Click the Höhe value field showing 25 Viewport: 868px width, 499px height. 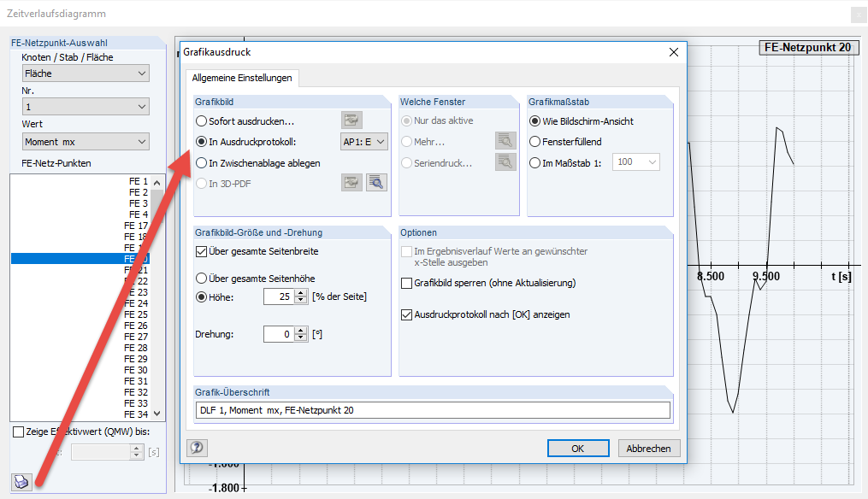click(279, 296)
